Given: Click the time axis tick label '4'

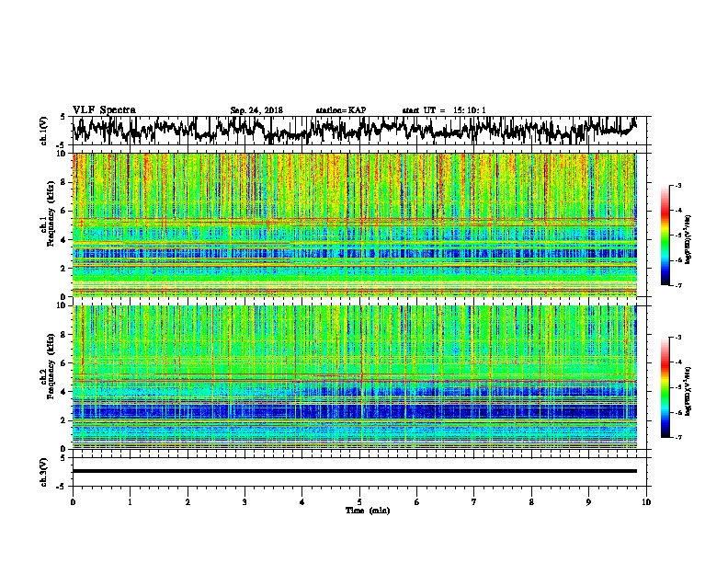Looking at the screenshot, I should click(x=302, y=502).
